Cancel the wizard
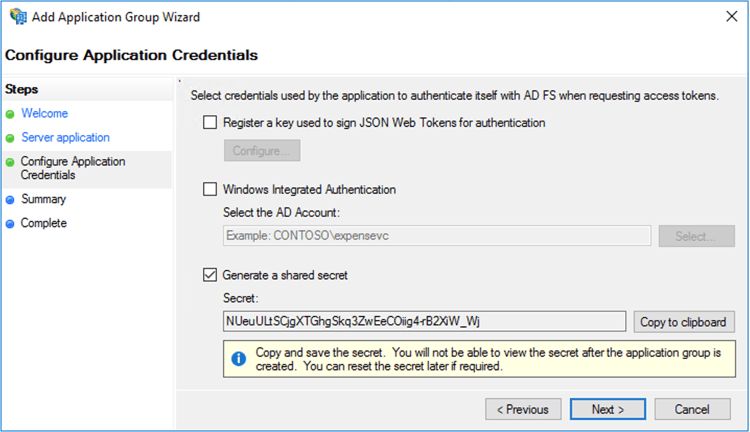This screenshot has width=750, height=432. pyautogui.click(x=692, y=409)
